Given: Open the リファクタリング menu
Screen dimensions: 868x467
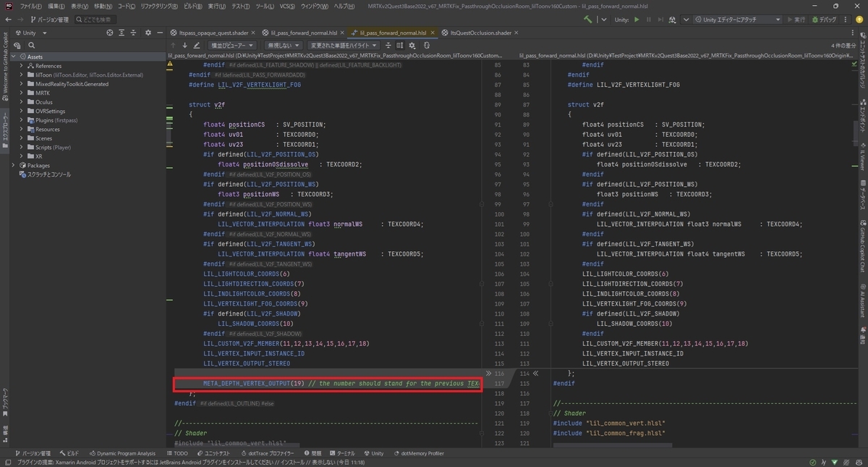Looking at the screenshot, I should click(160, 6).
